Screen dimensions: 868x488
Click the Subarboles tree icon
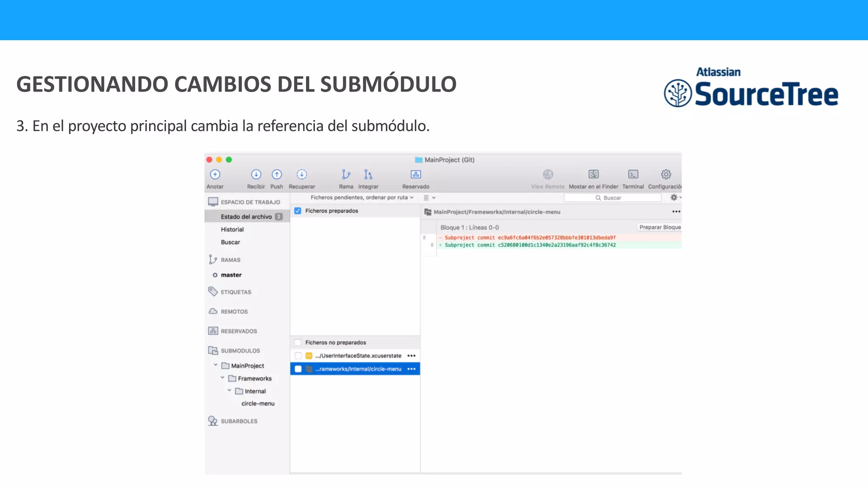tap(213, 421)
